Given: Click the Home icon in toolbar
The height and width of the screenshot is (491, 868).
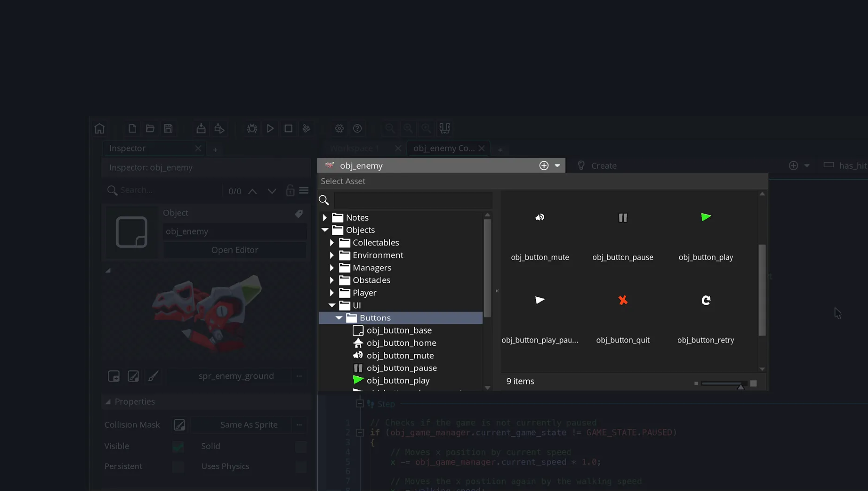Looking at the screenshot, I should tap(99, 128).
